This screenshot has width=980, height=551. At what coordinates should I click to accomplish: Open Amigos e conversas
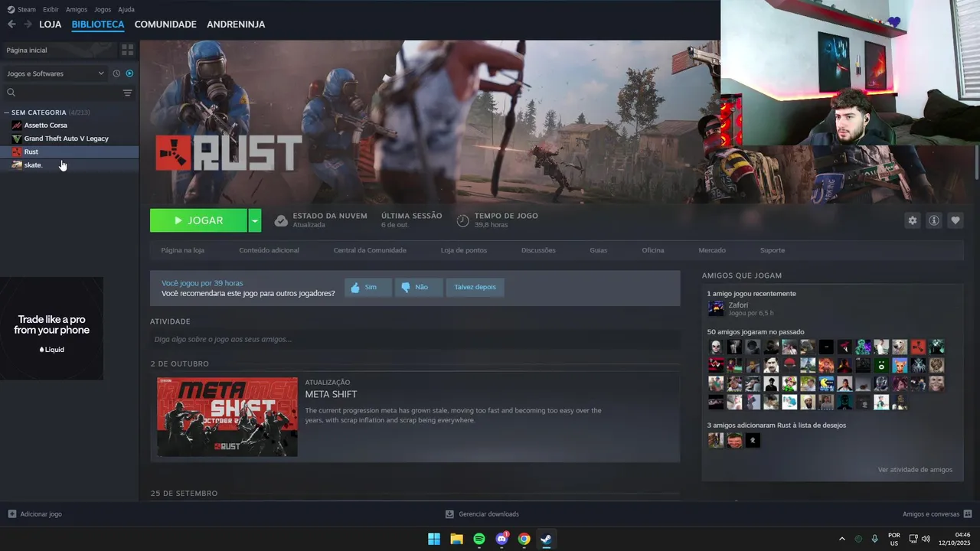937,514
